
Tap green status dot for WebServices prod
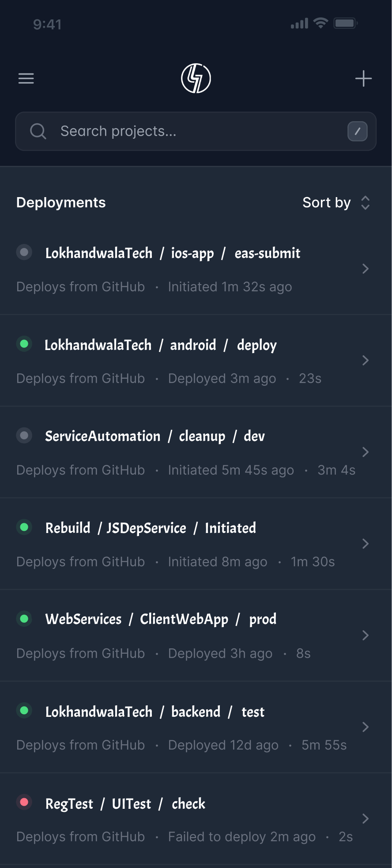coord(24,619)
